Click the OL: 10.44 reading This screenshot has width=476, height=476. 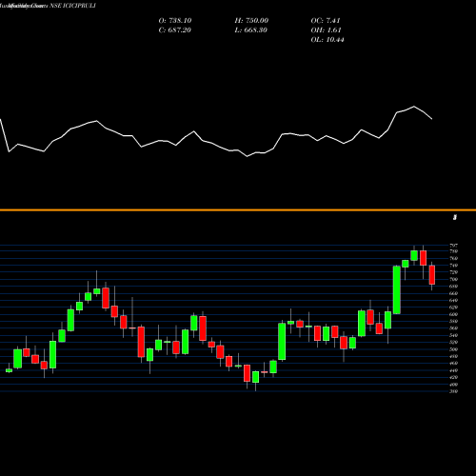point(327,40)
